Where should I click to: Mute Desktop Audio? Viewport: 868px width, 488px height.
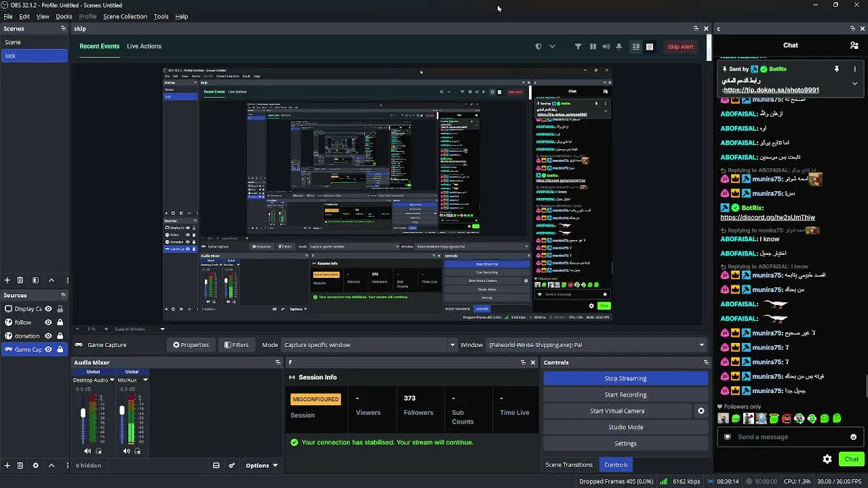click(x=87, y=451)
